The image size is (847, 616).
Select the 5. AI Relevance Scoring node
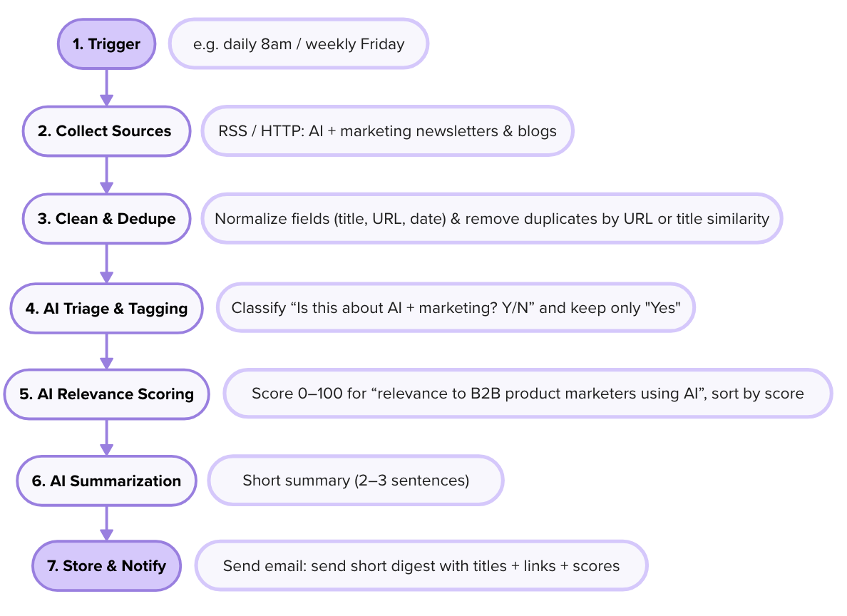click(106, 394)
